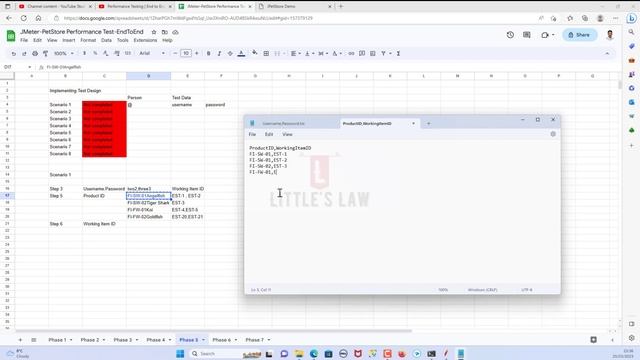Open the Notepad Edit menu
Image resolution: width=640 pixels, height=360 pixels.
tap(269, 134)
